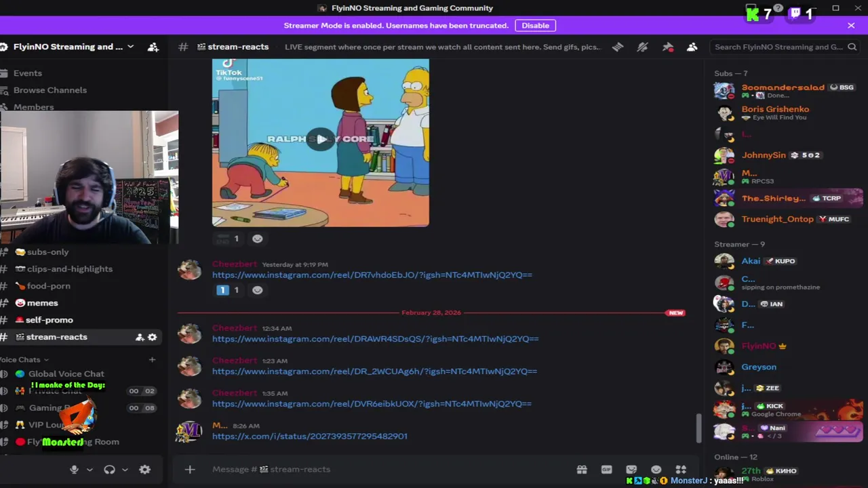Open pinned messages icon
The height and width of the screenshot is (488, 868).
668,47
